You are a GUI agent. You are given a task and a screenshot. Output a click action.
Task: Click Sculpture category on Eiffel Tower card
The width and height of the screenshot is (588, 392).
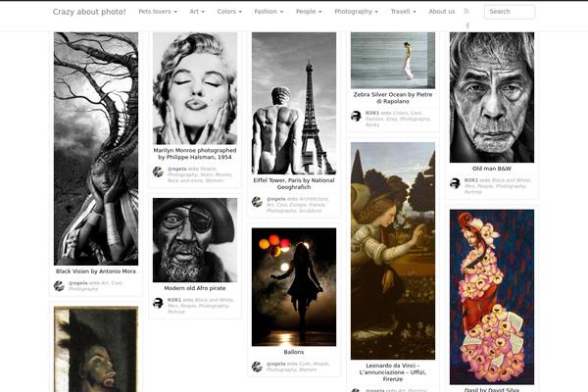[x=310, y=211]
